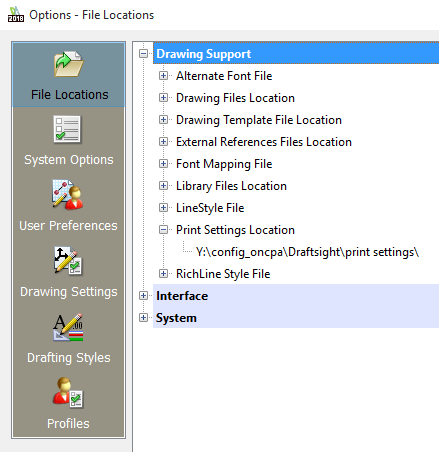Select External References Files Location item
Viewport: 439px width, 452px height.
[264, 142]
